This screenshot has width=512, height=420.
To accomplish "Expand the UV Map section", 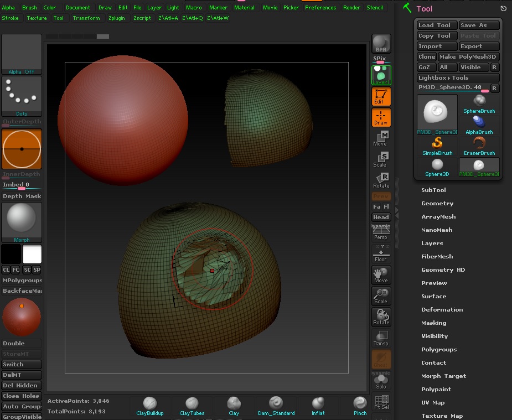I will tap(433, 403).
